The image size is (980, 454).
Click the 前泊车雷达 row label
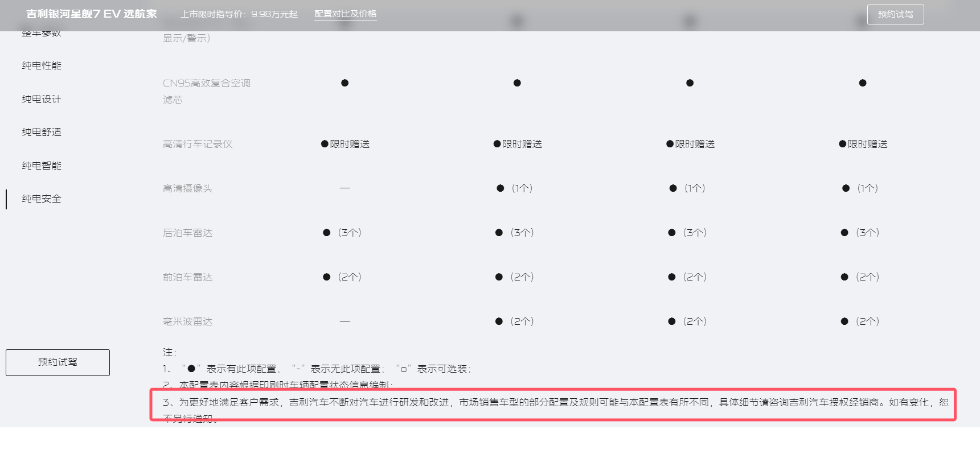pos(187,277)
